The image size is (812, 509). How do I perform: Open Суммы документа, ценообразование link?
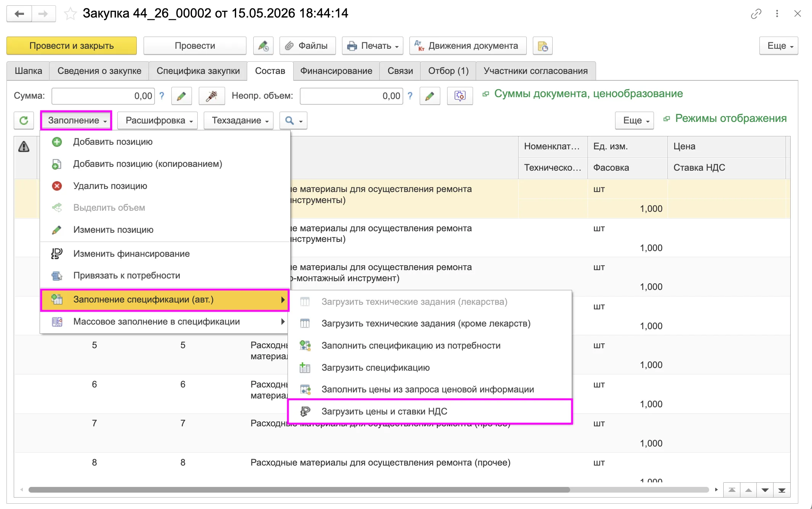[x=588, y=94]
